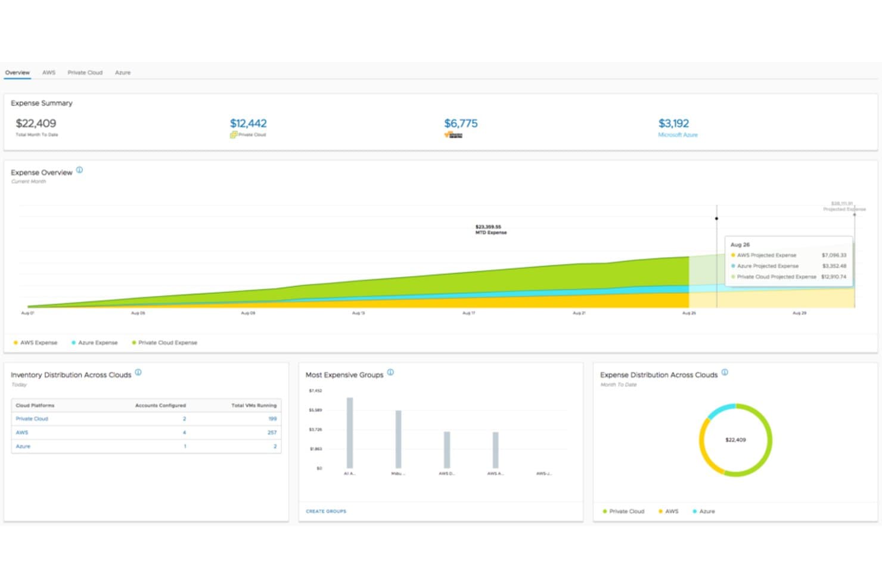Open the $12,442 Private Cloud expense link
Image resolution: width=882 pixels, height=588 pixels.
tap(249, 123)
